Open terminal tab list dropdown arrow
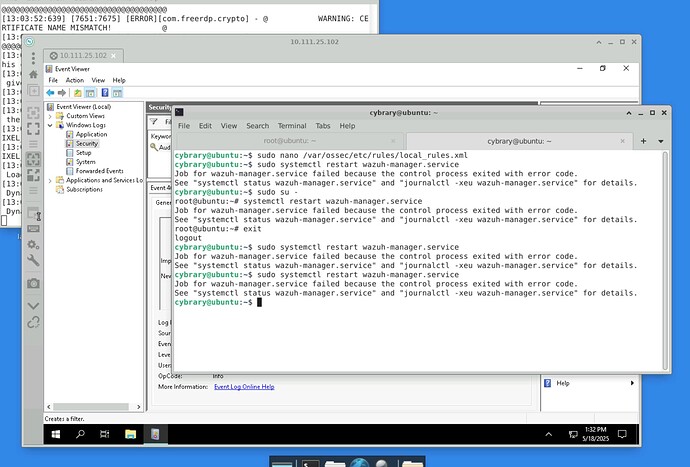The height and width of the screenshot is (467, 690). [661, 141]
